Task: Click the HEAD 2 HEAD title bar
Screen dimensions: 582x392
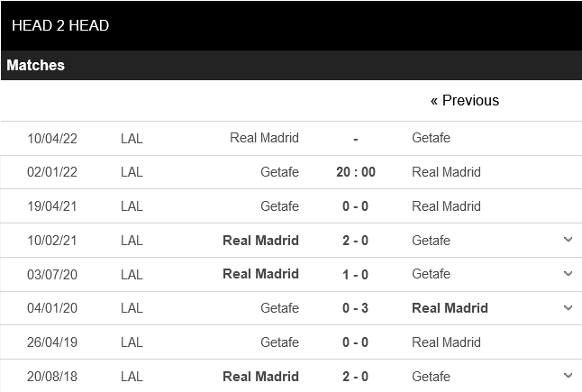Action: tap(61, 25)
